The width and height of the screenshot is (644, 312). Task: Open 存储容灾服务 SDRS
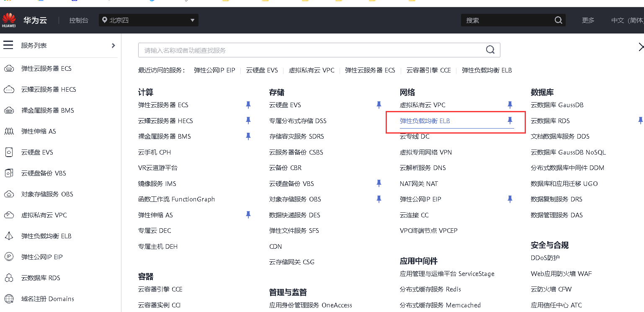tap(296, 136)
